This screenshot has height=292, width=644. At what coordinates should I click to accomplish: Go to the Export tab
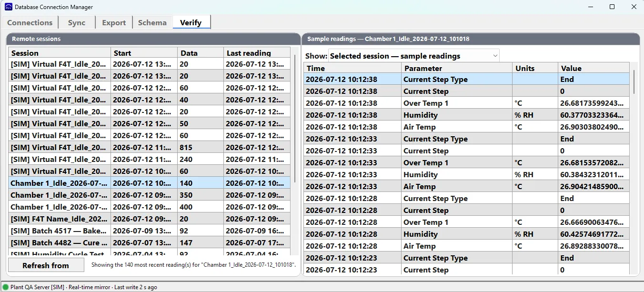[x=114, y=22]
